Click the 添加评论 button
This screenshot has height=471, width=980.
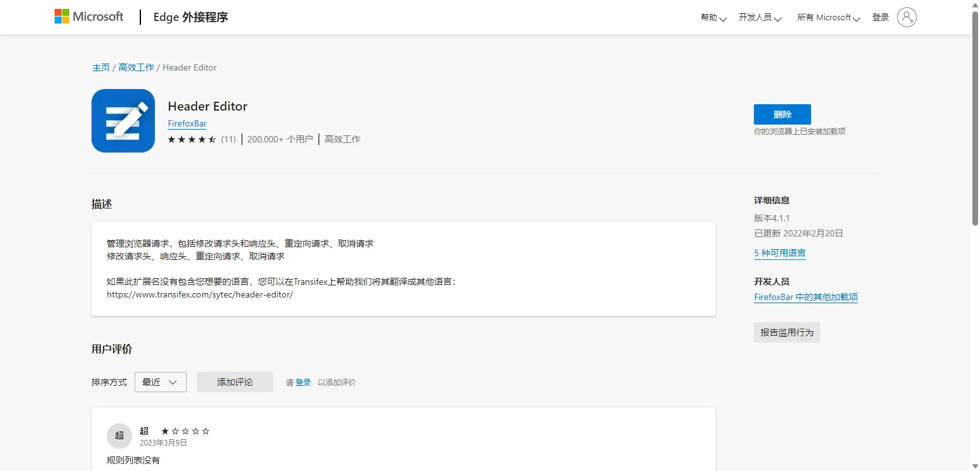(x=235, y=382)
